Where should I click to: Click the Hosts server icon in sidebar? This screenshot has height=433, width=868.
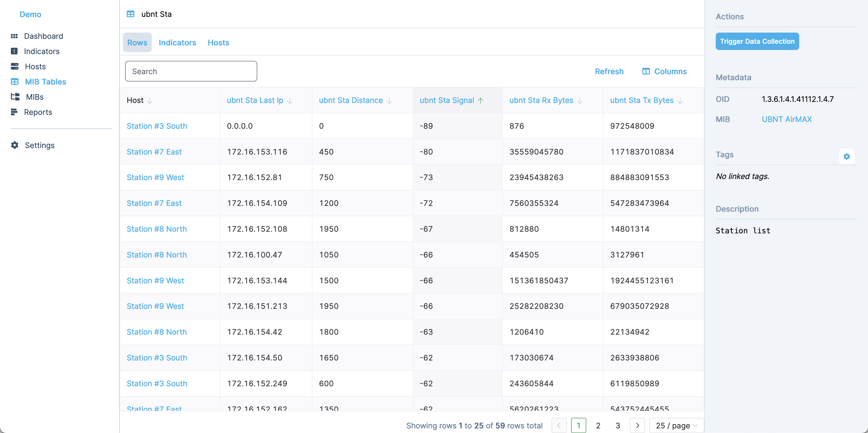click(x=14, y=66)
